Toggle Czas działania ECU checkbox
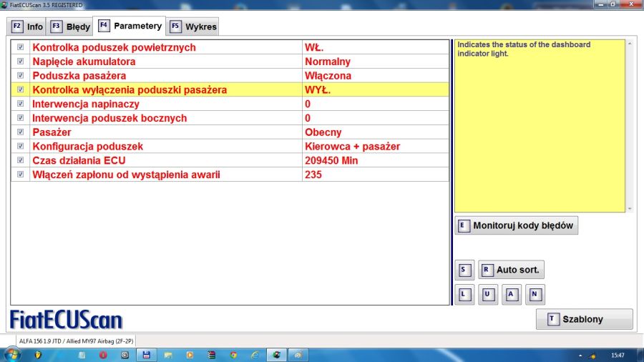The width and height of the screenshot is (644, 362). click(20, 160)
